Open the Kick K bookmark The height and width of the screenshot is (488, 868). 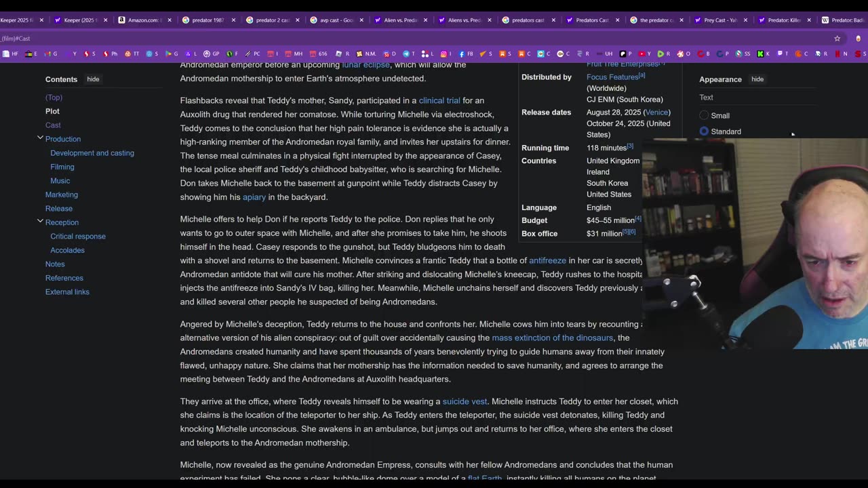tap(764, 54)
